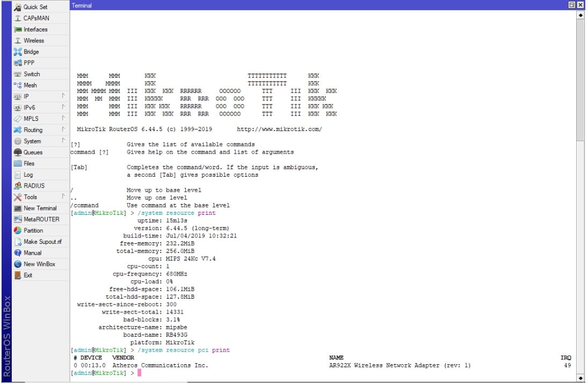
Task: Click the architecture-name value mipsbe
Action: (x=176, y=328)
